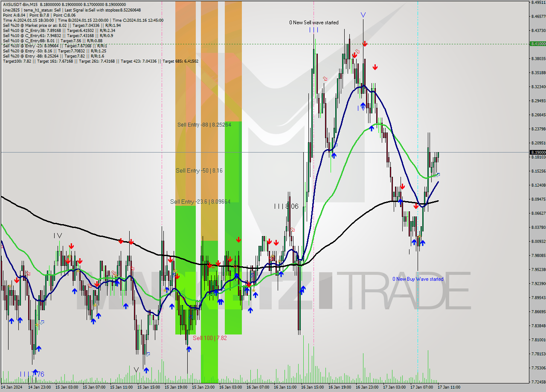Image resolution: width=546 pixels, height=392 pixels.
Task: Click the 8.26645 price axis value
Action: point(538,115)
